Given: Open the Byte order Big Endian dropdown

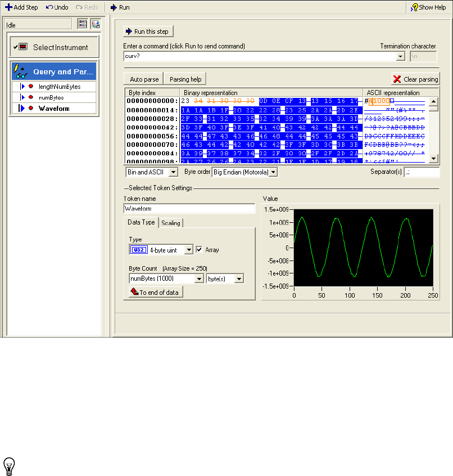Looking at the screenshot, I should click(x=274, y=172).
